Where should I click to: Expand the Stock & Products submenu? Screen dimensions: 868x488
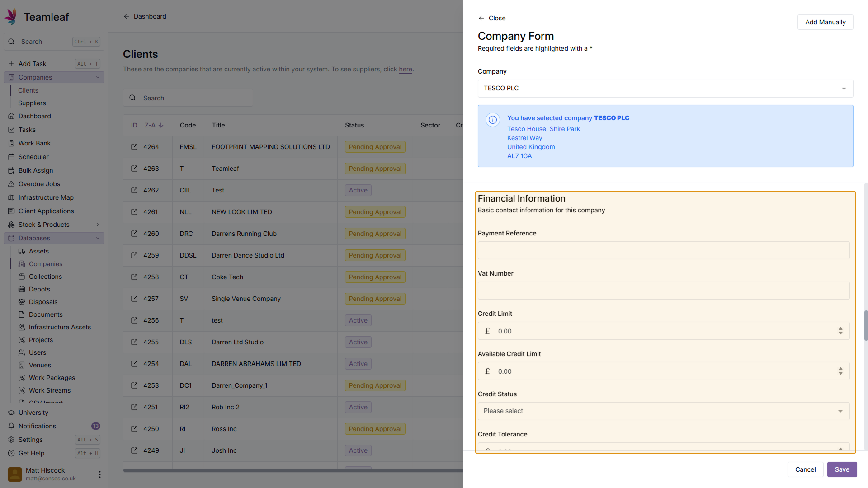[x=97, y=225]
